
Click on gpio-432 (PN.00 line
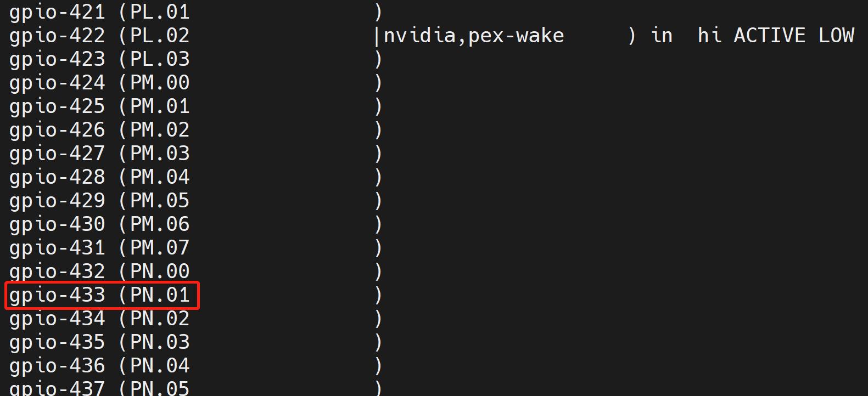pyautogui.click(x=99, y=272)
